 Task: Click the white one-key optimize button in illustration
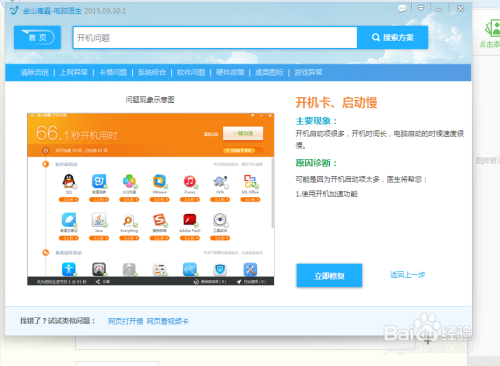pyautogui.click(x=243, y=133)
